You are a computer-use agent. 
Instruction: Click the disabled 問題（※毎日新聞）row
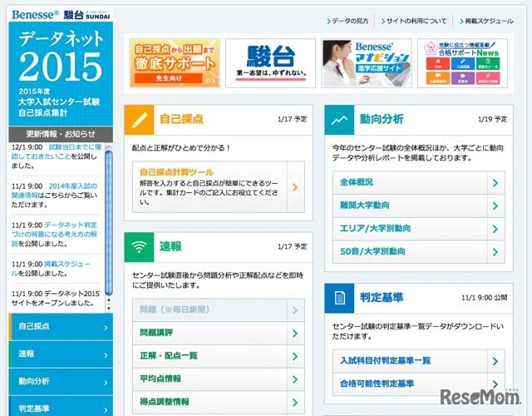pyautogui.click(x=219, y=310)
